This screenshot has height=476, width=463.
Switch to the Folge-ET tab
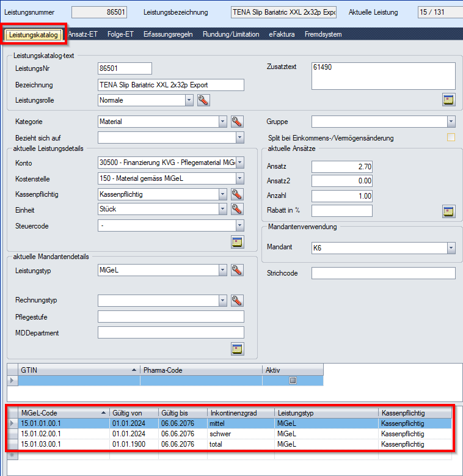point(120,34)
